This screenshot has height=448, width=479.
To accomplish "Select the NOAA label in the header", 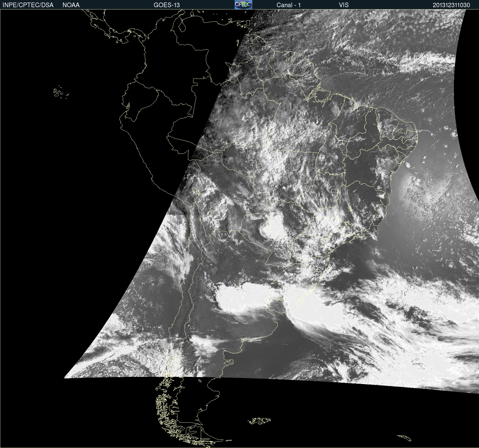I will coord(71,5).
